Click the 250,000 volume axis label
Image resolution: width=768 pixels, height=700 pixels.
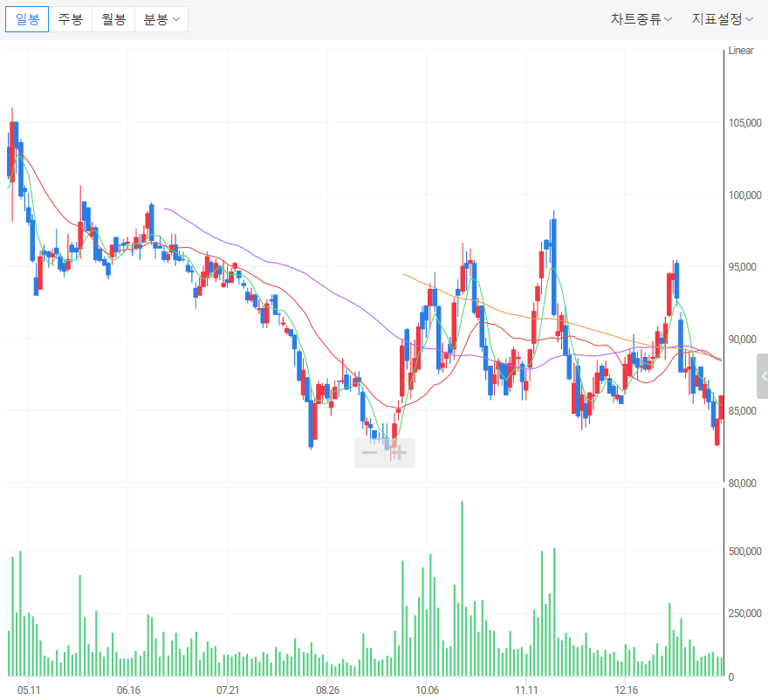[745, 614]
